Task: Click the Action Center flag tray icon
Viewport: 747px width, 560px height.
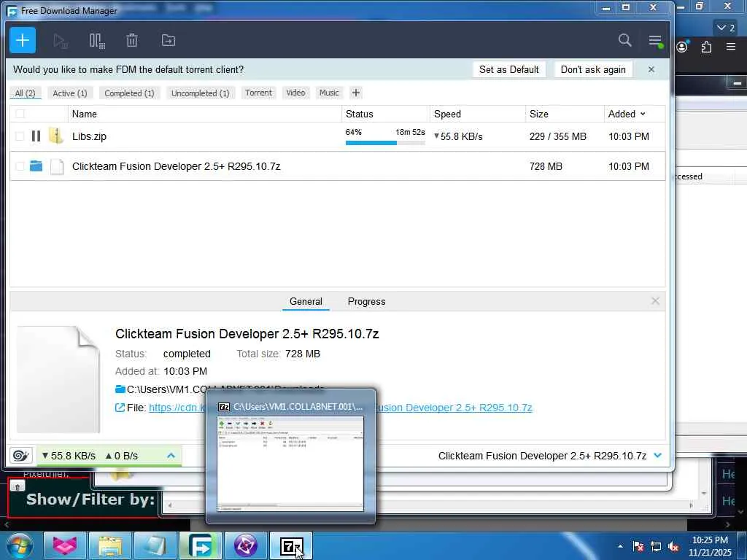Action: pyautogui.click(x=638, y=547)
